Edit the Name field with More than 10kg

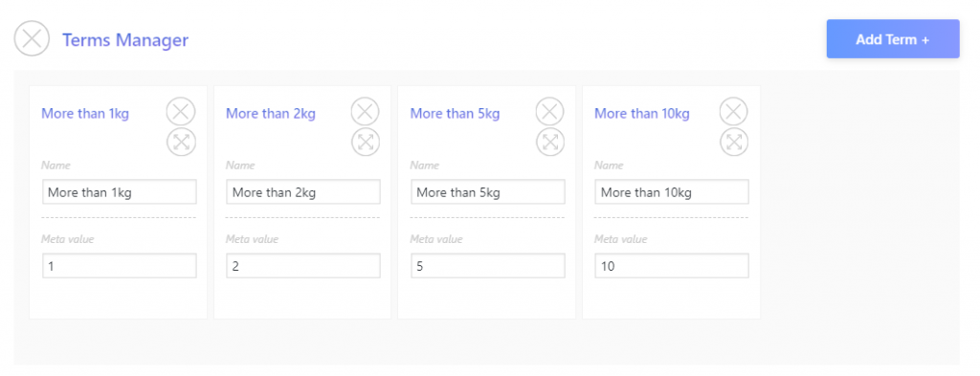672,192
